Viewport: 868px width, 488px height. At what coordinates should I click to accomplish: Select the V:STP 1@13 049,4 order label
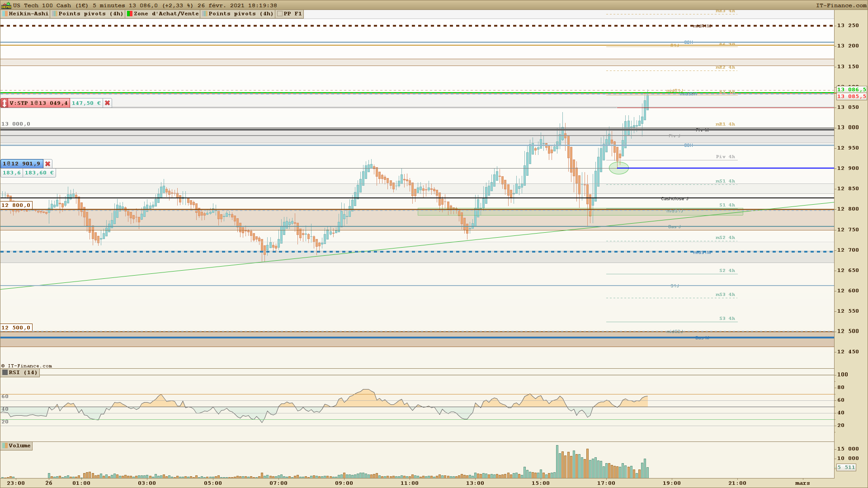pos(38,103)
